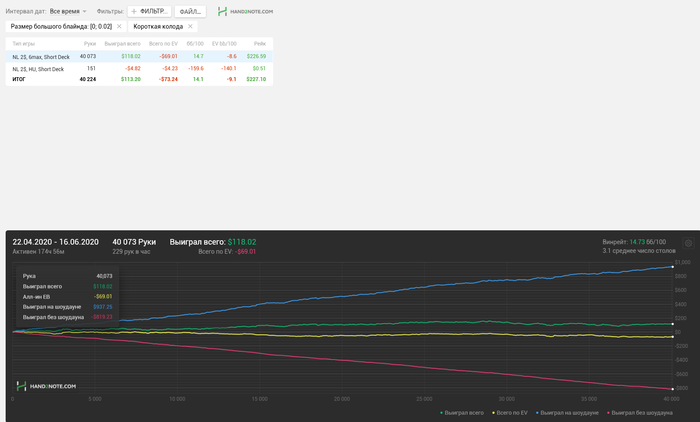Viewport: 700px width, 422px height.
Task: Sort by the 'бб/100' column header
Action: 195,44
